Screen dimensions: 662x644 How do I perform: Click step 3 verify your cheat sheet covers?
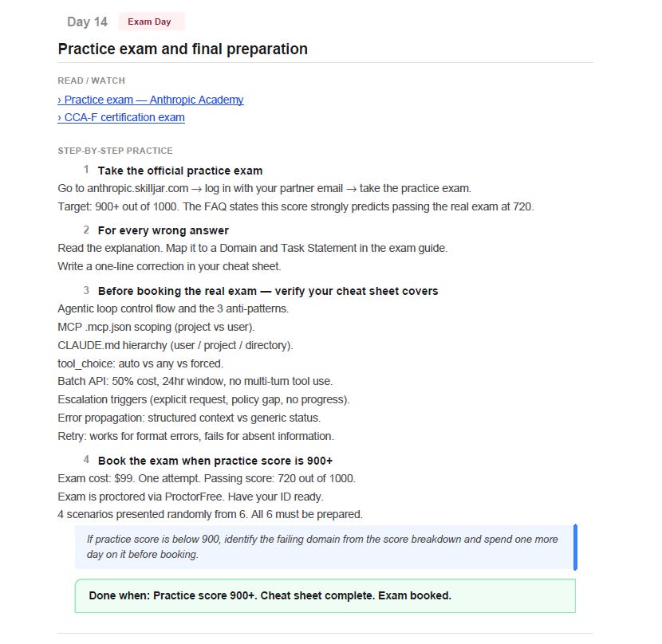click(x=268, y=291)
